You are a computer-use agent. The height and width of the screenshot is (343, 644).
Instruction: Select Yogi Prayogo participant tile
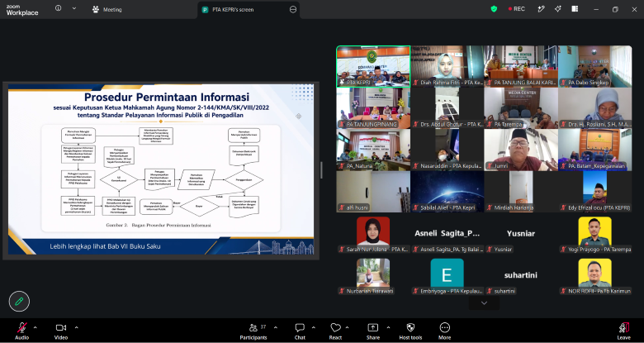pyautogui.click(x=595, y=234)
